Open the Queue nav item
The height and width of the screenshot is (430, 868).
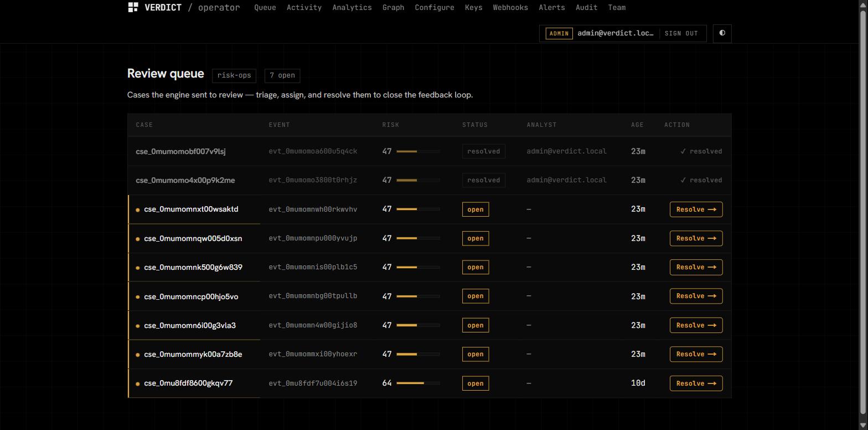[265, 8]
